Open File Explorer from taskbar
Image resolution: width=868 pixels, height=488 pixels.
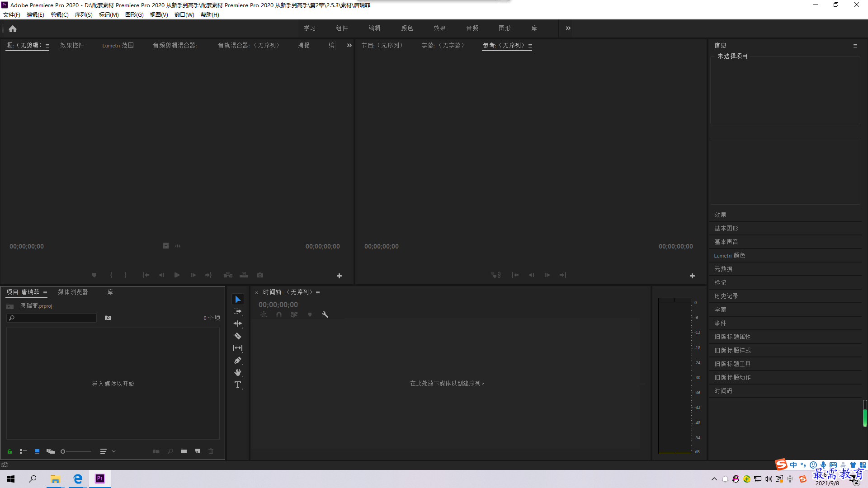click(x=55, y=479)
